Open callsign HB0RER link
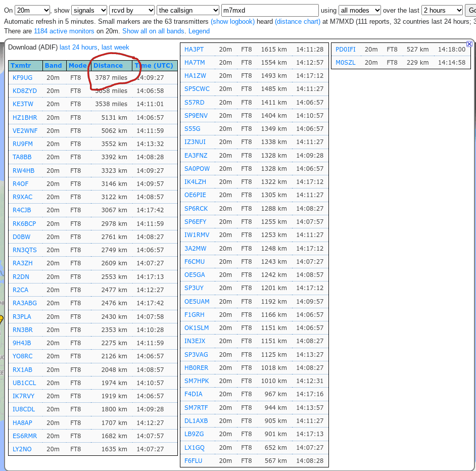Screen dimensions: 476x471 point(196,368)
